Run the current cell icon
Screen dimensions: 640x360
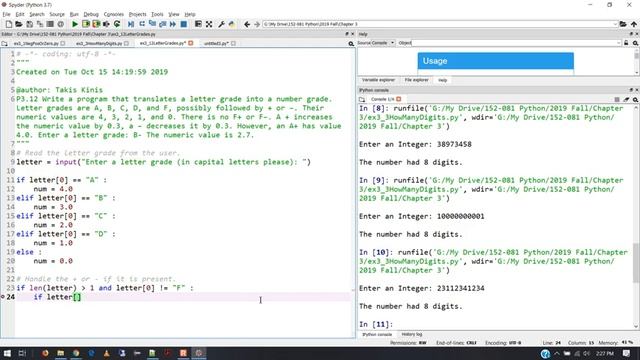86,24
